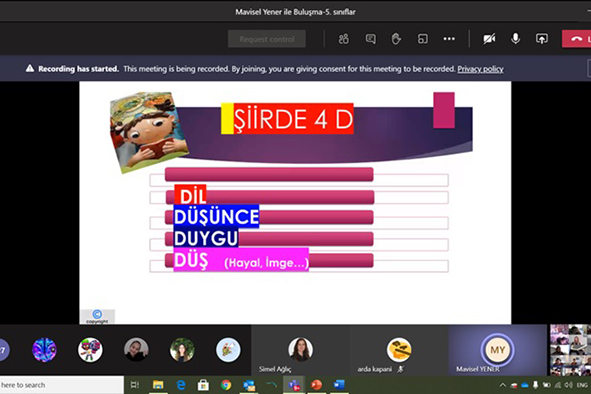This screenshot has height=394, width=591.
Task: Click the Request control button
Action: [x=267, y=39]
